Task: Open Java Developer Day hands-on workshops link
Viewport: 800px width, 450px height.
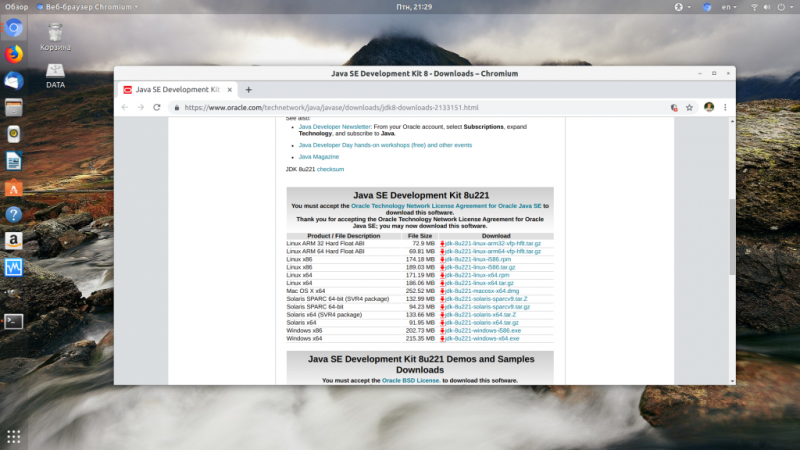Action: (385, 145)
